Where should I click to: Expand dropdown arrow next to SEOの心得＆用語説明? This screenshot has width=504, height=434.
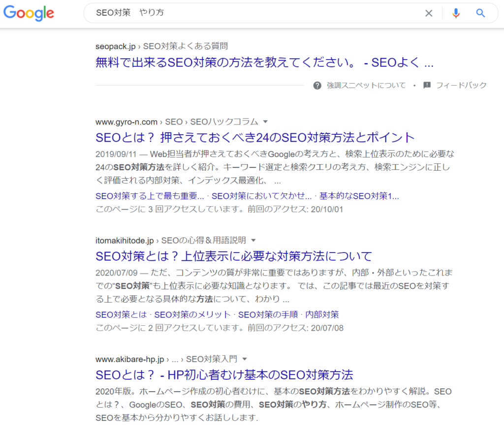pyautogui.click(x=253, y=240)
